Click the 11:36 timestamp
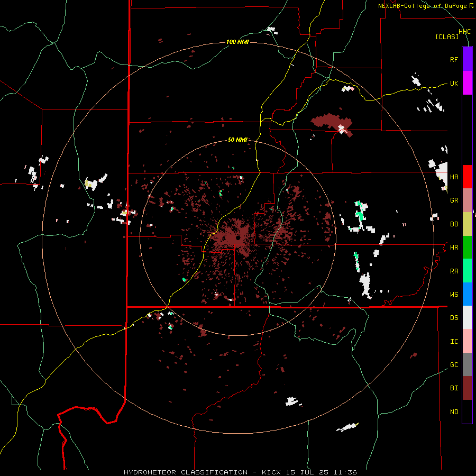This screenshot has width=476, height=476. [x=345, y=472]
